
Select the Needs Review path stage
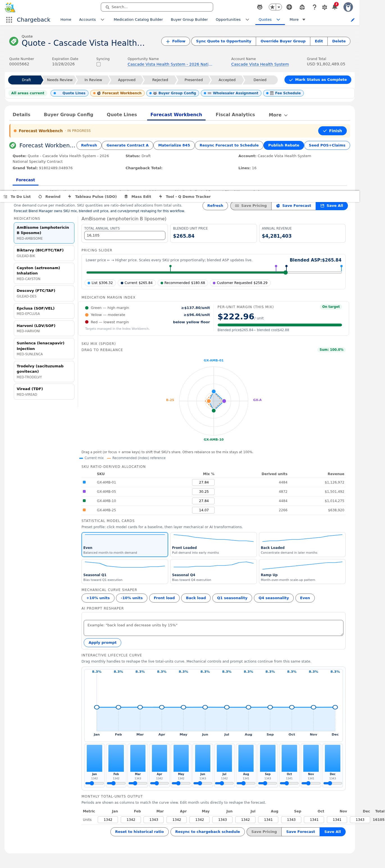coord(60,80)
